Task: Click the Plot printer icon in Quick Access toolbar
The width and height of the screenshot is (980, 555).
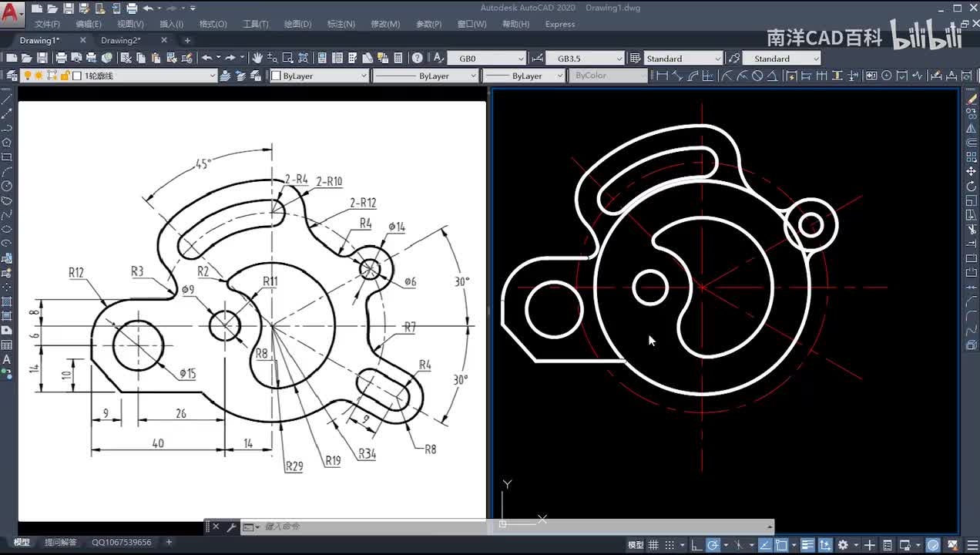Action: (132, 8)
